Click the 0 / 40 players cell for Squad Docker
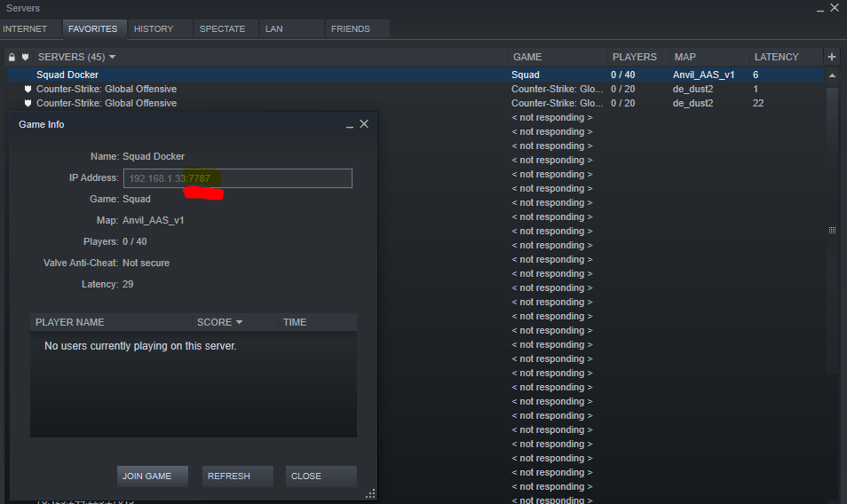The height and width of the screenshot is (504, 847). pos(623,75)
